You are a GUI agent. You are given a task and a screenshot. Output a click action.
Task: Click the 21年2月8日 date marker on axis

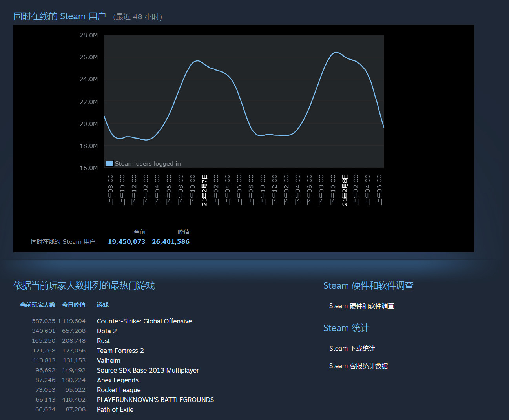(345, 190)
